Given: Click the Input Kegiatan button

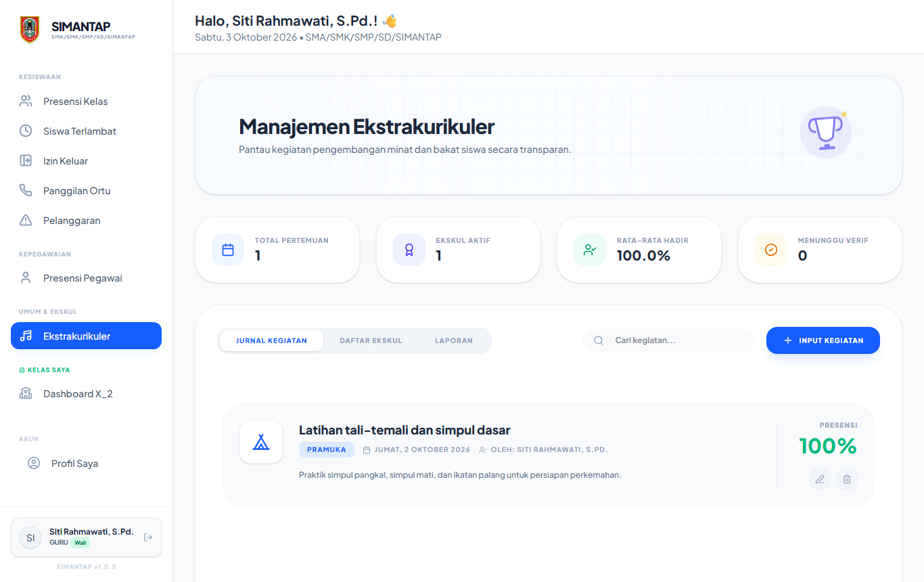Looking at the screenshot, I should pyautogui.click(x=823, y=340).
